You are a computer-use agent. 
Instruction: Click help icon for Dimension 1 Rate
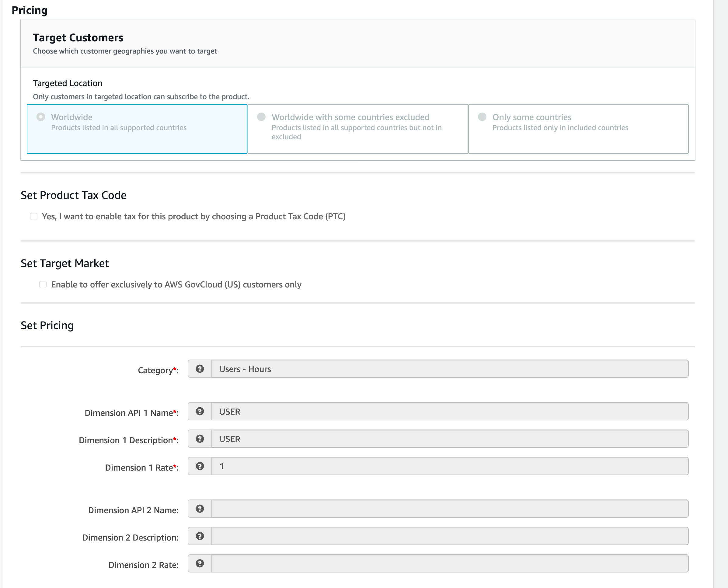(x=200, y=466)
